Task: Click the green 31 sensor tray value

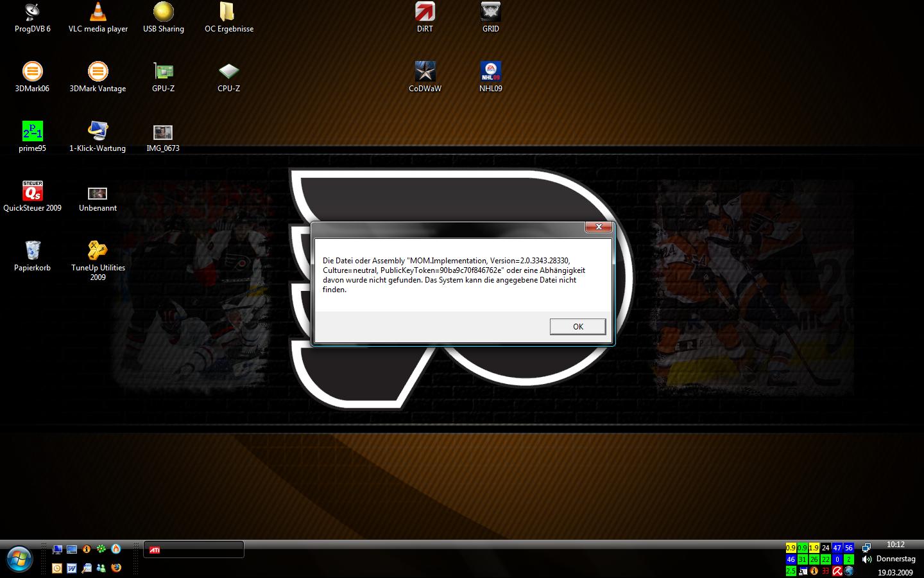Action: click(x=803, y=559)
